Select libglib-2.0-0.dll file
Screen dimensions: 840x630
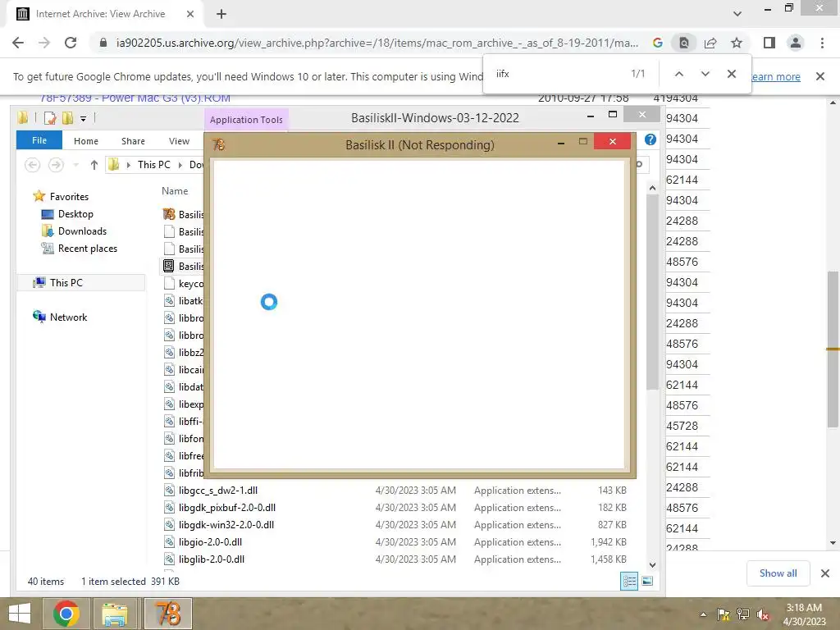212,559
